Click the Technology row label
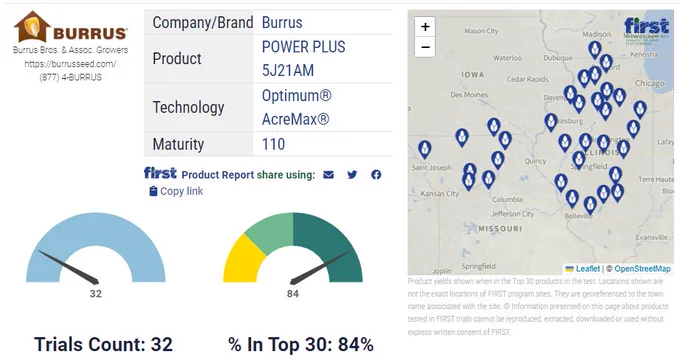This screenshot has width=680, height=360. coord(188,107)
